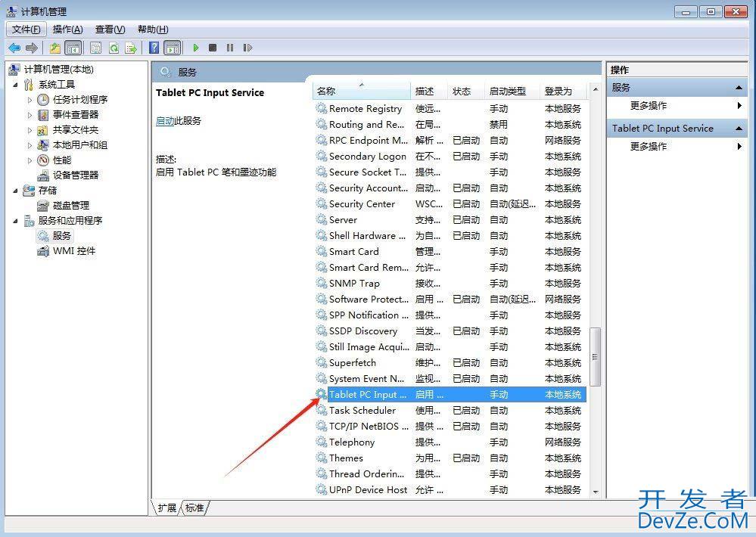Select the Shared Folders icon (共享文件夹)

43,130
